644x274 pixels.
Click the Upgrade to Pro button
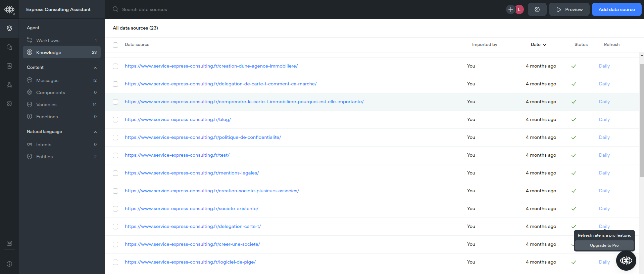[604, 245]
